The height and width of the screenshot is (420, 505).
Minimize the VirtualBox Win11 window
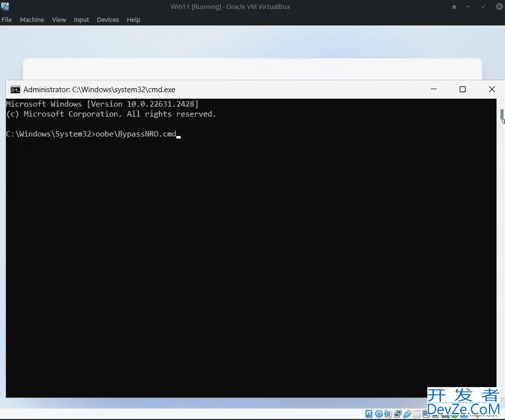(468, 6)
